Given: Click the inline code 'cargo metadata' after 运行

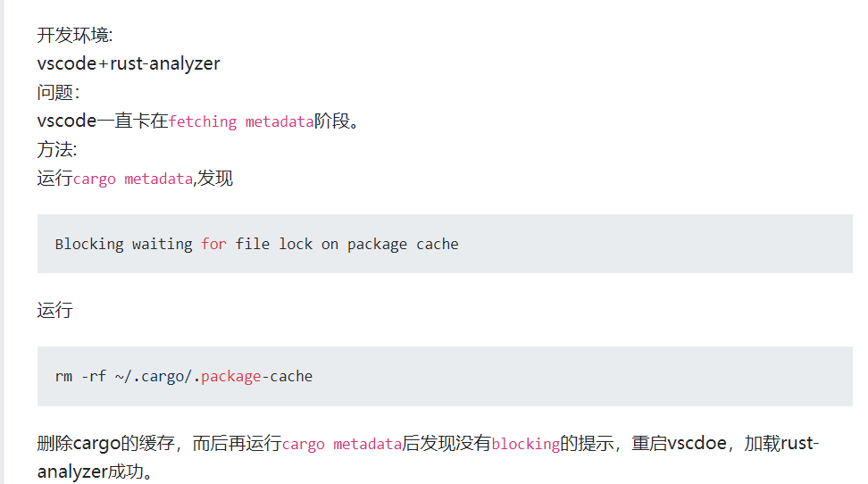Looking at the screenshot, I should pyautogui.click(x=133, y=179).
